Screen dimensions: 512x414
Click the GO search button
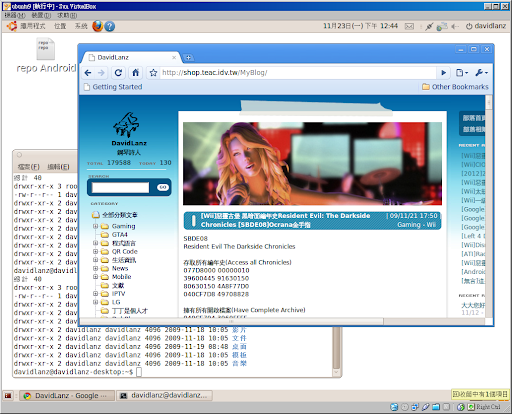coord(163,187)
